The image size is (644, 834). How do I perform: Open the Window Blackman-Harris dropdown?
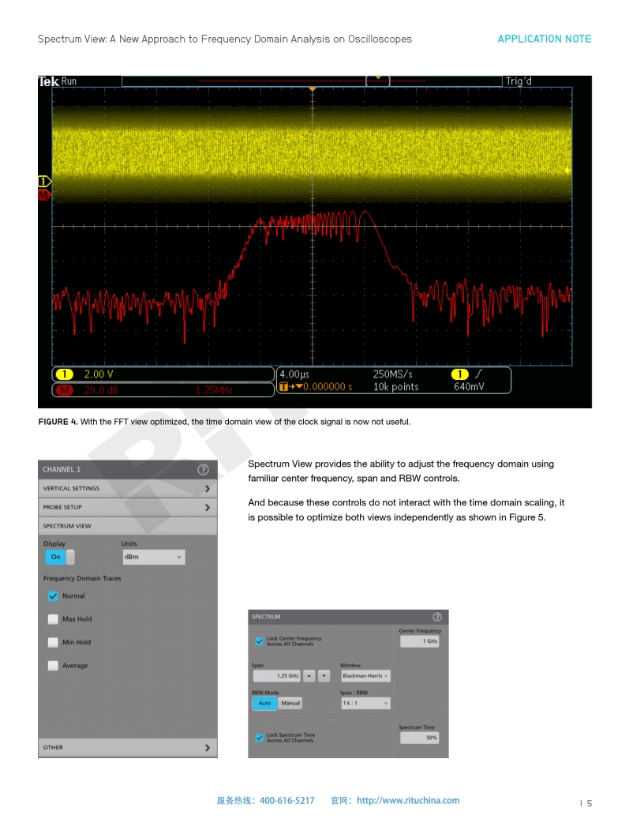tap(365, 676)
